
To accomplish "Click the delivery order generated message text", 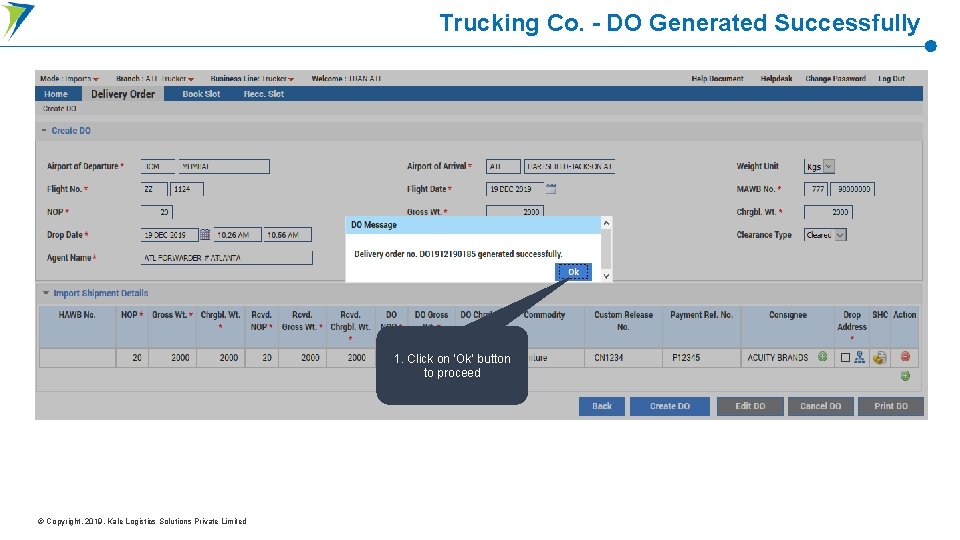I will click(x=458, y=253).
